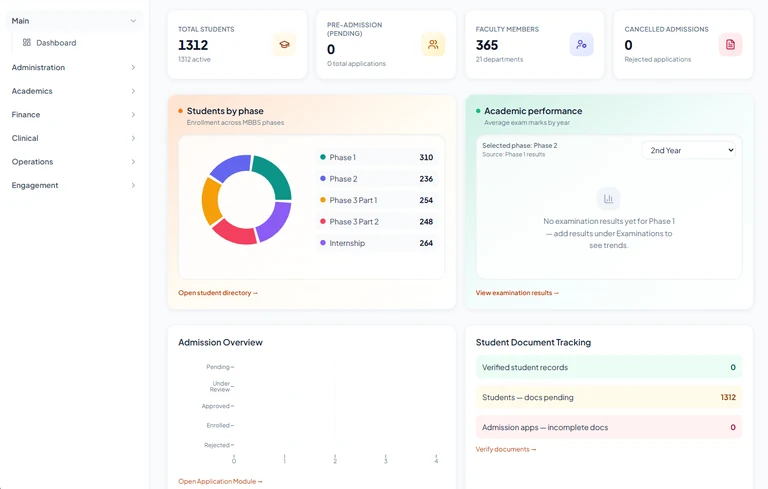The height and width of the screenshot is (489, 768).
Task: Click the Admission apps — incomplete docs row
Action: [609, 427]
